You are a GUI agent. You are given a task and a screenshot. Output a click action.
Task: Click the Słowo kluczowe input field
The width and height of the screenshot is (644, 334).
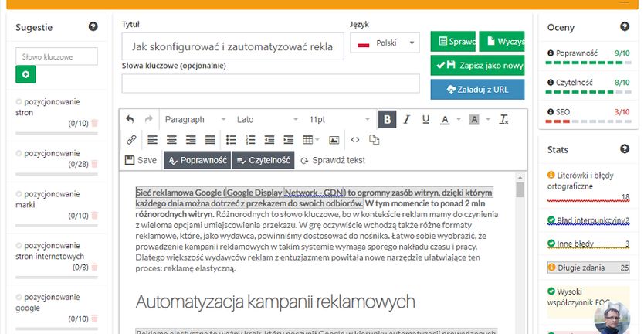(56, 56)
